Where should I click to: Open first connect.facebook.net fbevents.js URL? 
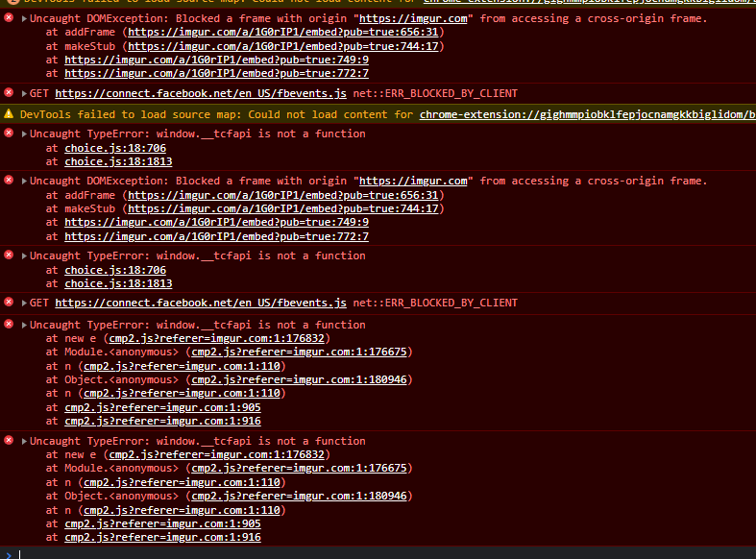pos(201,93)
